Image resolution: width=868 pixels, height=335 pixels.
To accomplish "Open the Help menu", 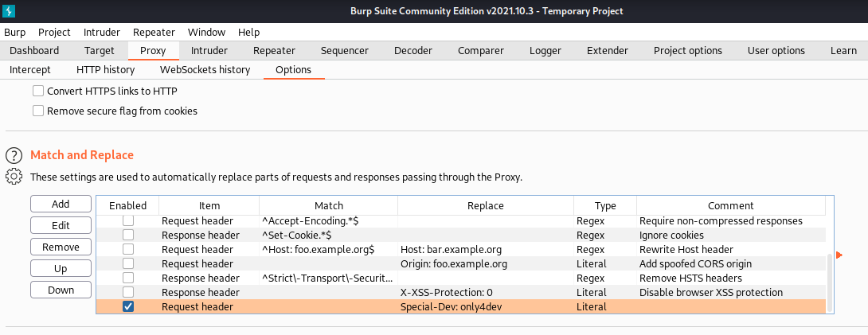I will pyautogui.click(x=248, y=33).
